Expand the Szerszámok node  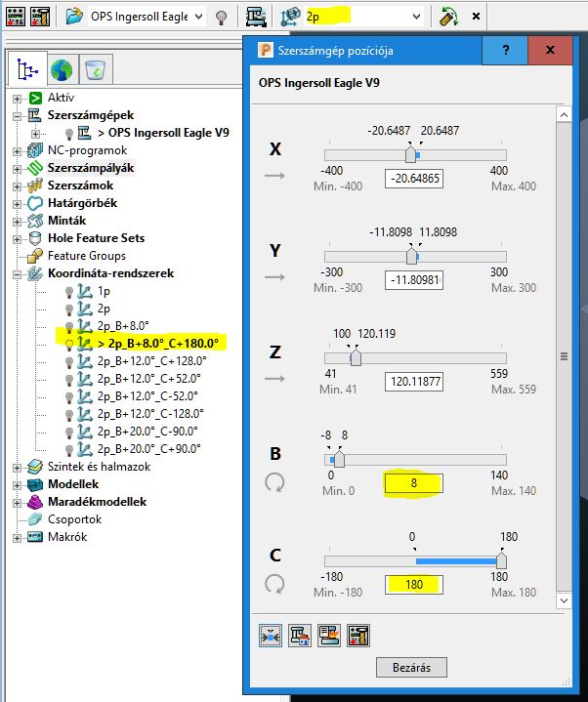pos(17,186)
